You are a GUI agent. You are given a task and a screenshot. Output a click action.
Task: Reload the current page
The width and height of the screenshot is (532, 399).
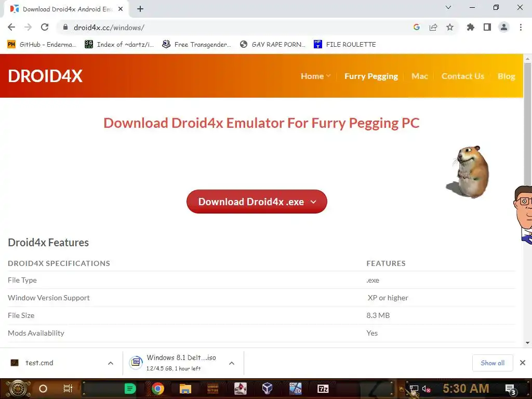point(45,27)
